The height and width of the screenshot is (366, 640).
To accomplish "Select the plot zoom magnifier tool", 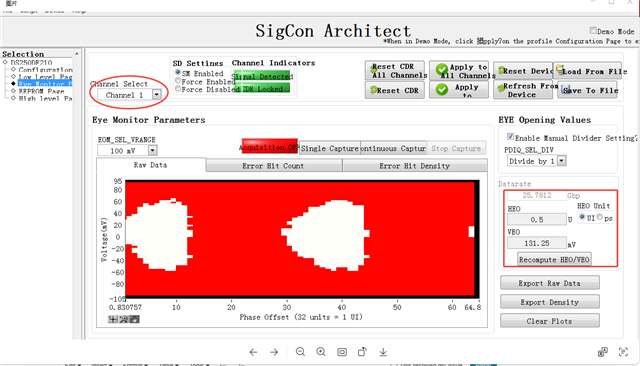I will pyautogui.click(x=124, y=319).
